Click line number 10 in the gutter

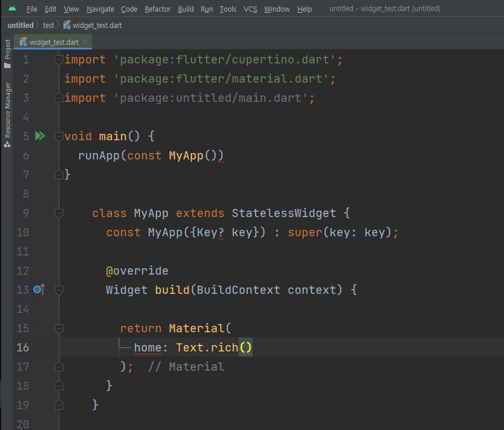[23, 232]
